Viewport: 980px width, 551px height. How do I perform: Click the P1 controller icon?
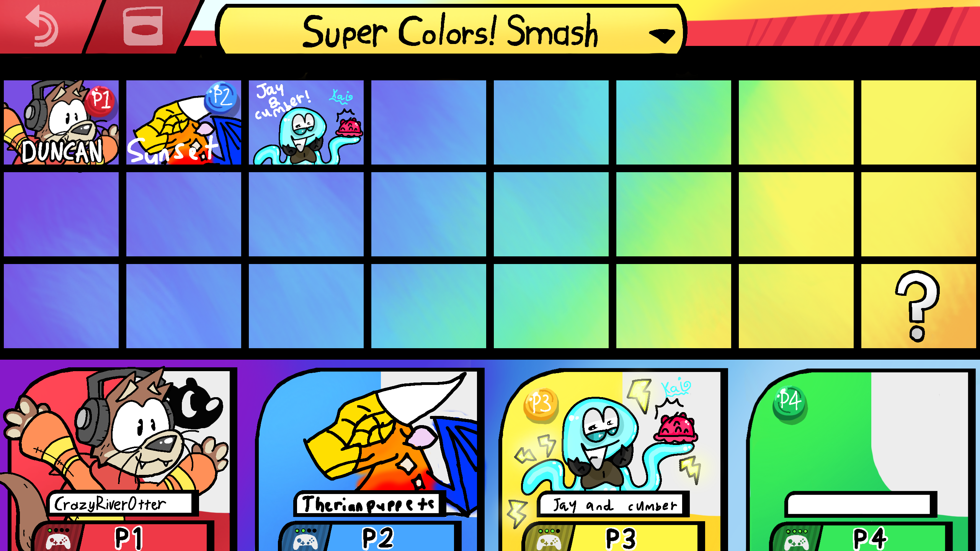[58, 540]
